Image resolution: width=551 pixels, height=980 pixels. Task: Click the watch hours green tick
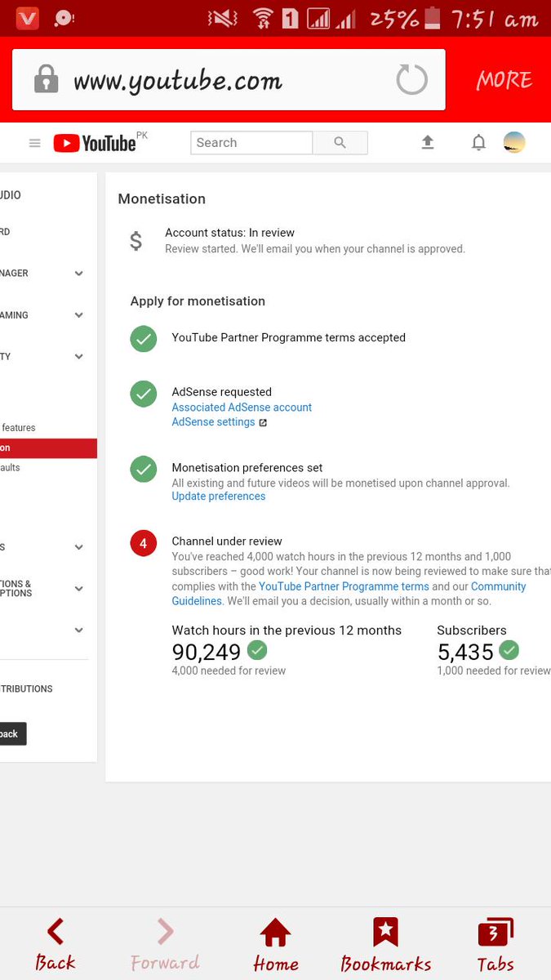[x=257, y=651]
